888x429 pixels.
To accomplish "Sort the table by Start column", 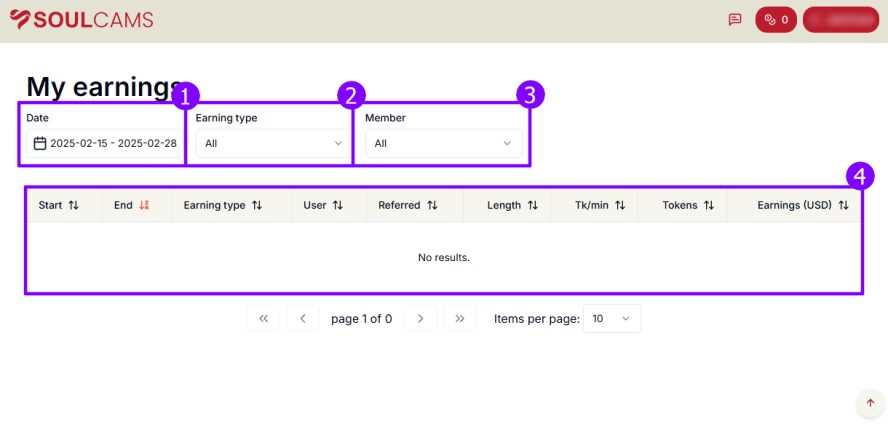I will 58,205.
